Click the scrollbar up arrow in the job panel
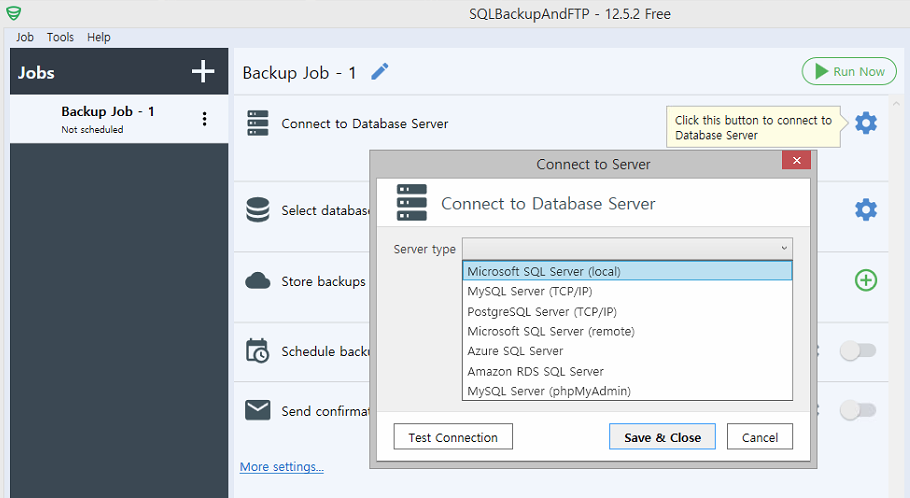 tap(897, 104)
